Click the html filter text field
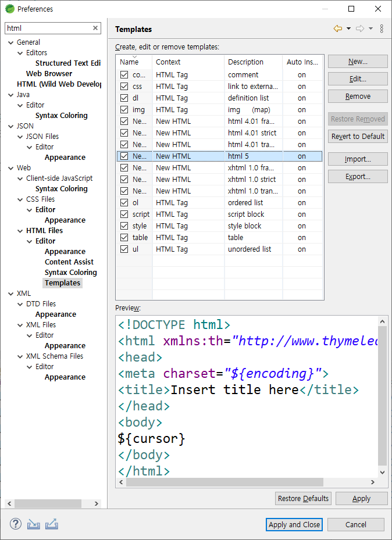 coord(48,28)
